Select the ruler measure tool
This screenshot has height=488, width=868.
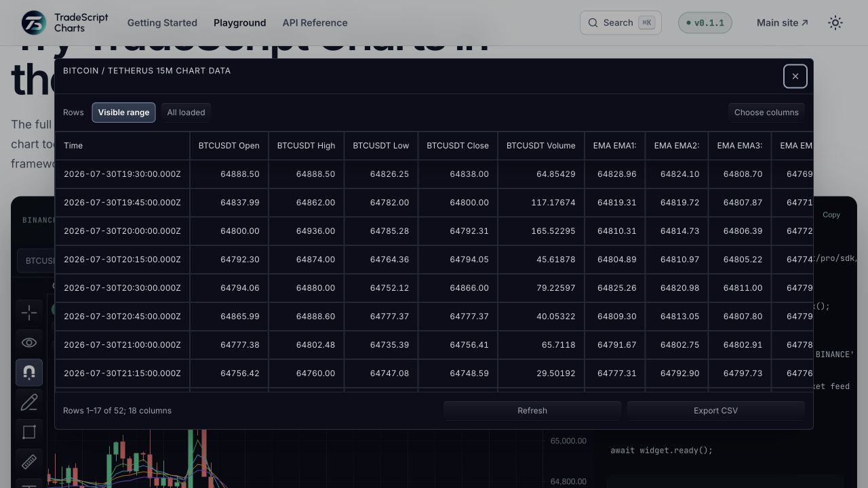[x=29, y=462]
